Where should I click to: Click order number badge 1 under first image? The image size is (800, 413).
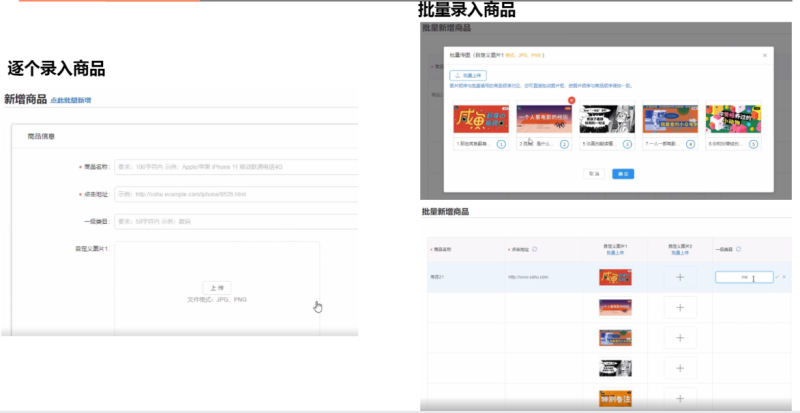pos(501,144)
